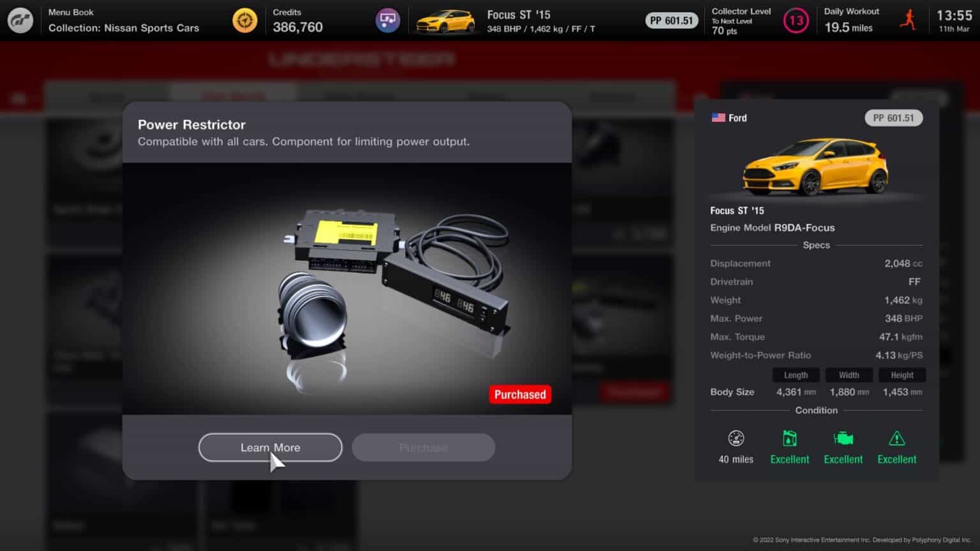The image size is (980, 551).
Task: Select the purple showcase icon in the header
Action: (387, 20)
